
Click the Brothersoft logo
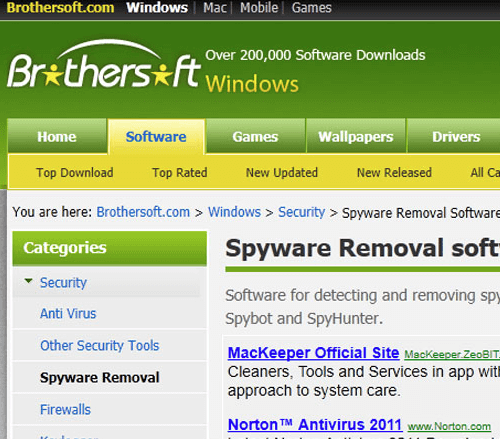click(x=104, y=64)
